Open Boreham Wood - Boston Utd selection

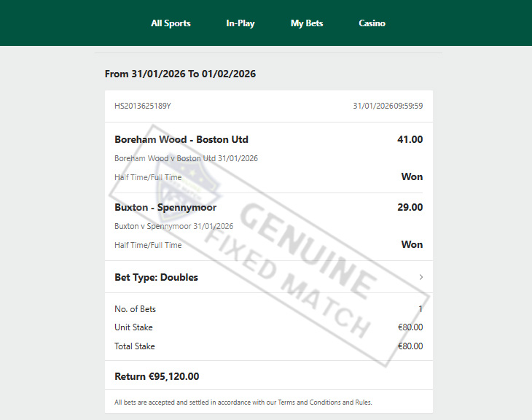(181, 139)
